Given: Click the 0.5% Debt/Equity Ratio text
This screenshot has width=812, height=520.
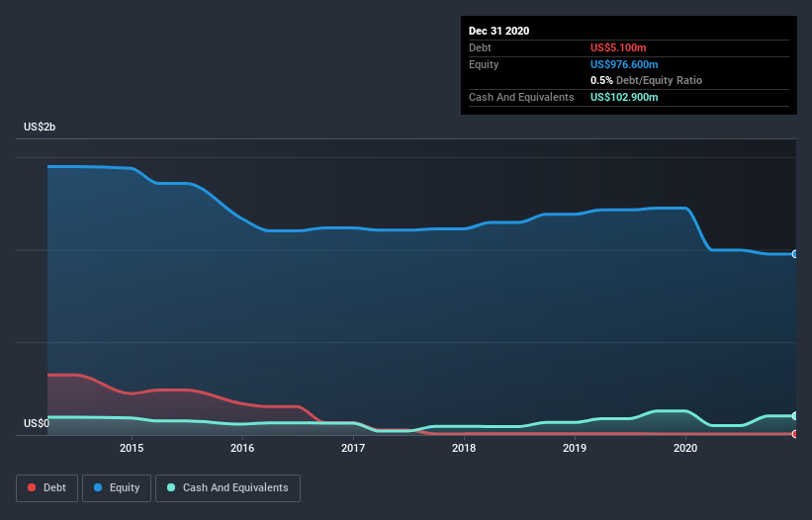Looking at the screenshot, I should (x=646, y=80).
